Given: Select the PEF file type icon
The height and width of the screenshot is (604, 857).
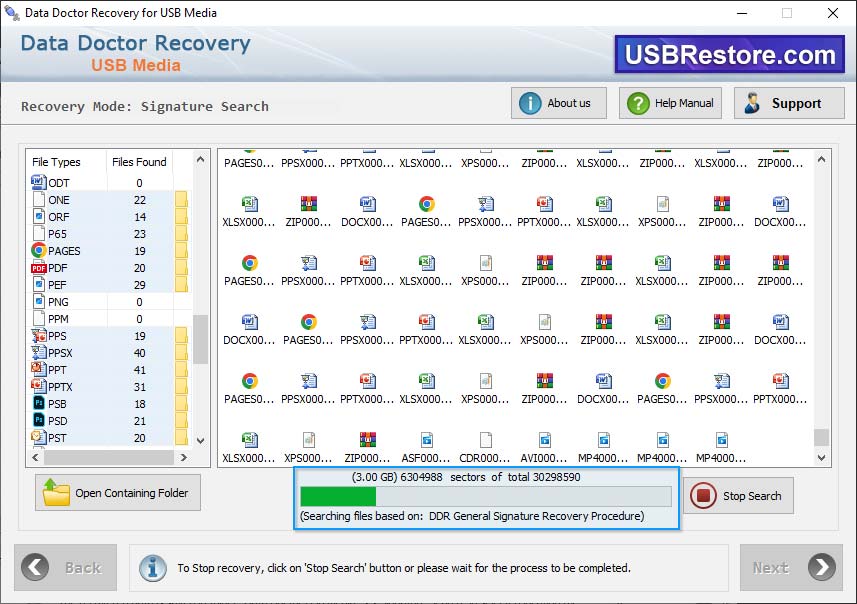Looking at the screenshot, I should [38, 284].
